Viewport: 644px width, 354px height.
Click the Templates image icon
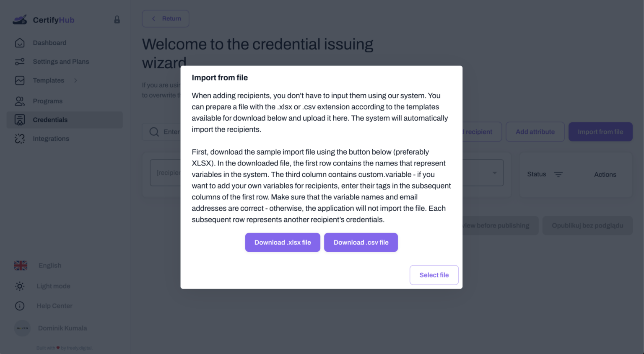coord(20,80)
